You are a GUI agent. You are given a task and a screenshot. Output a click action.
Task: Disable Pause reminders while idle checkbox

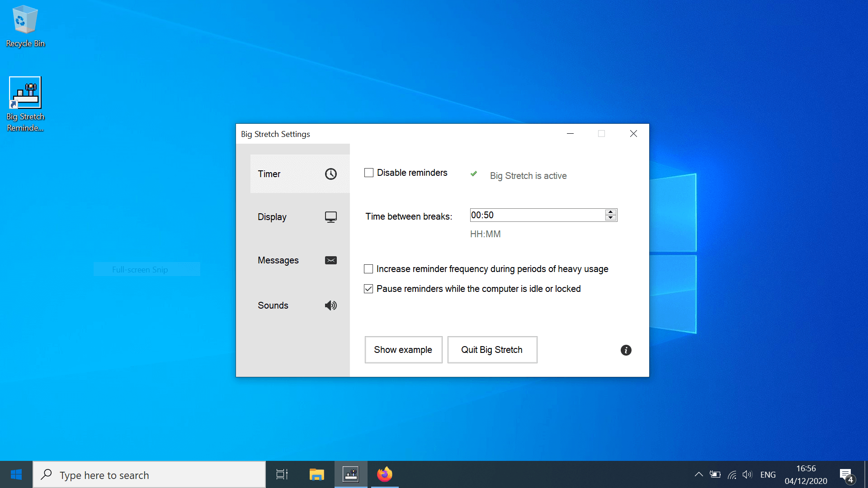coord(369,288)
